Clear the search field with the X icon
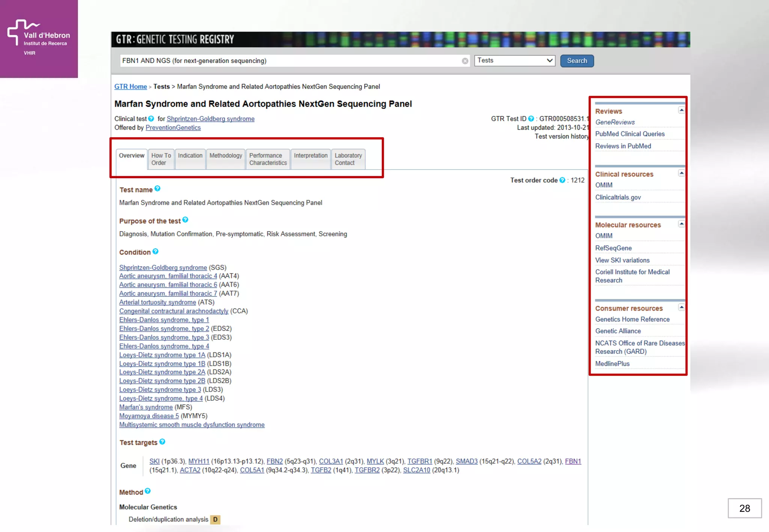The width and height of the screenshot is (769, 532). pyautogui.click(x=465, y=61)
